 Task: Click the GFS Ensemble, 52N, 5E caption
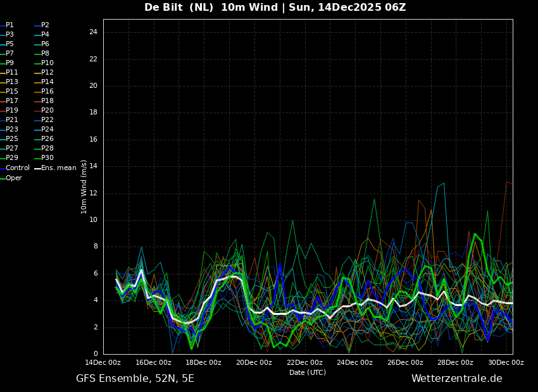135,379
